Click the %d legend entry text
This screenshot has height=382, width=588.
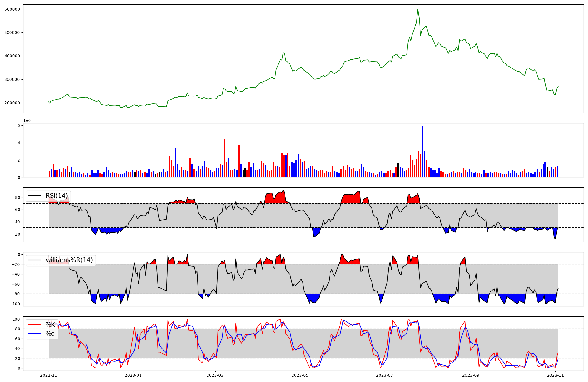coord(50,334)
